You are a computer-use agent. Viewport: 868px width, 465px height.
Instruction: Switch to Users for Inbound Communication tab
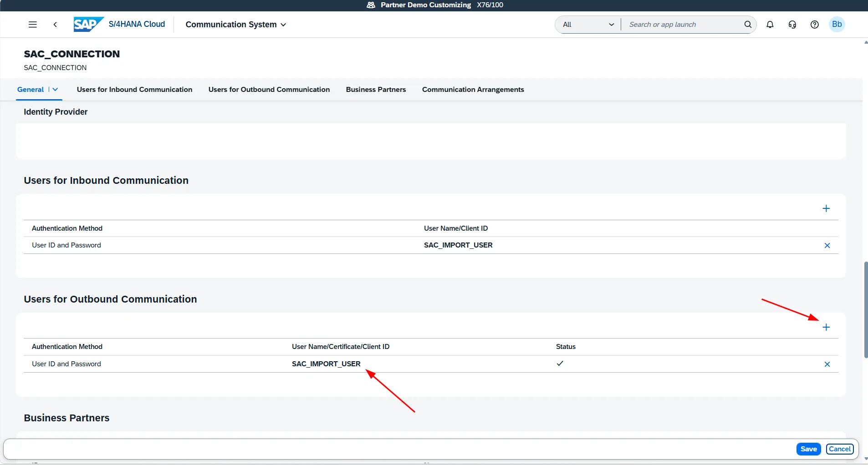[x=134, y=90]
